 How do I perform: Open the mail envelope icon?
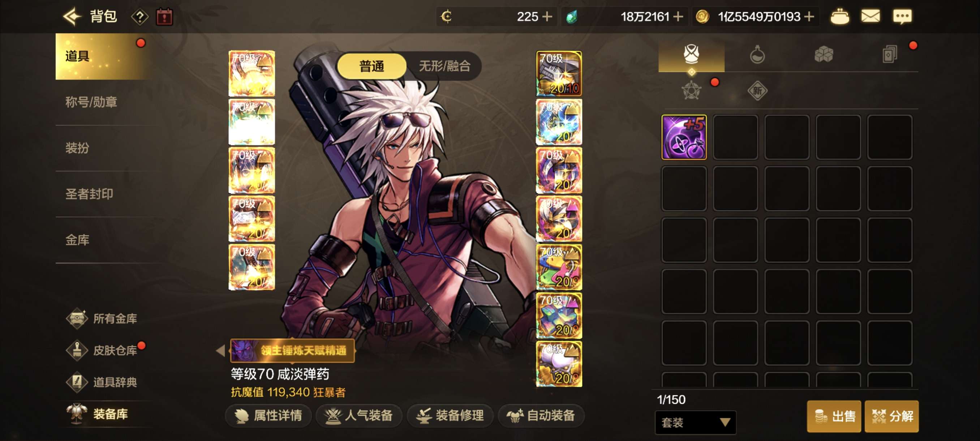click(x=871, y=16)
